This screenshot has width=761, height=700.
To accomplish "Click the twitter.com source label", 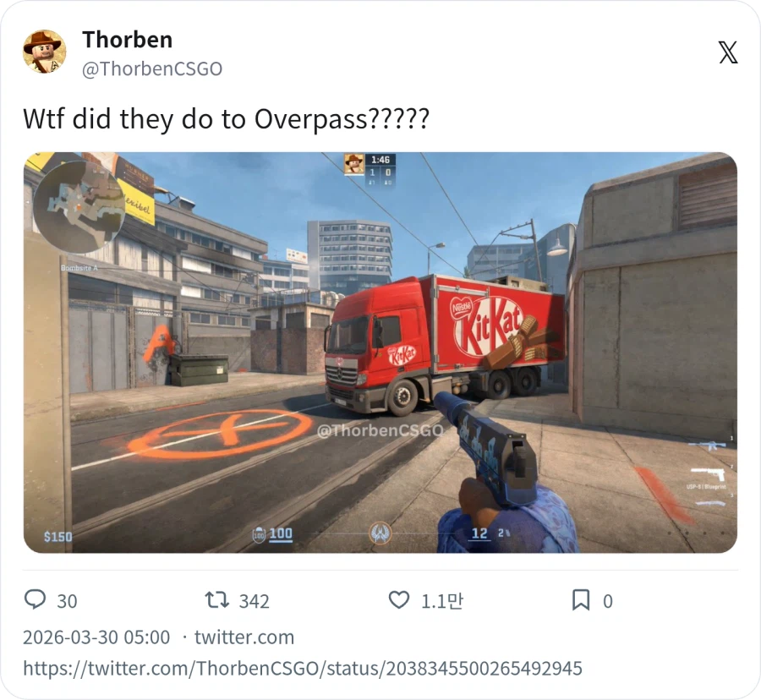I will [244, 637].
